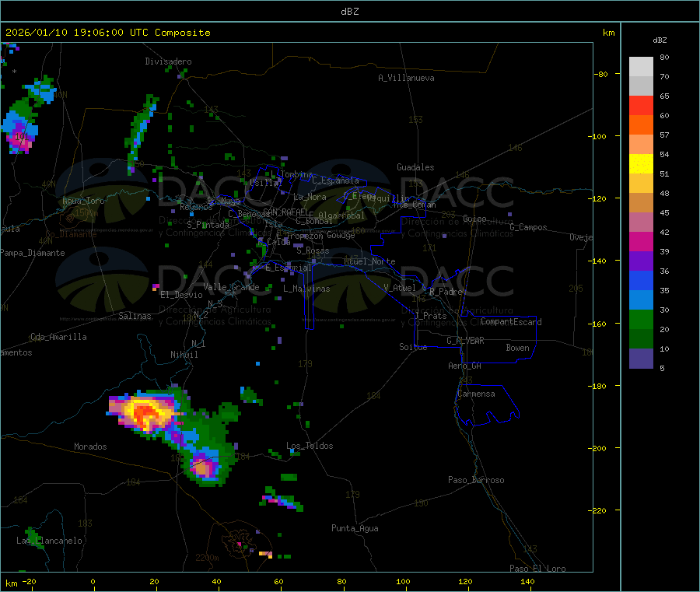Click the Salinas map label
This screenshot has height=592, width=700.
[135, 316]
